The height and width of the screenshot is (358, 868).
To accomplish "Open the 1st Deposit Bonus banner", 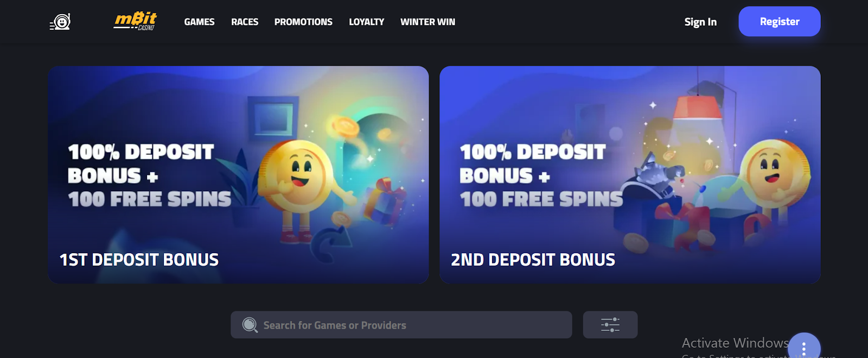I will pyautogui.click(x=238, y=174).
